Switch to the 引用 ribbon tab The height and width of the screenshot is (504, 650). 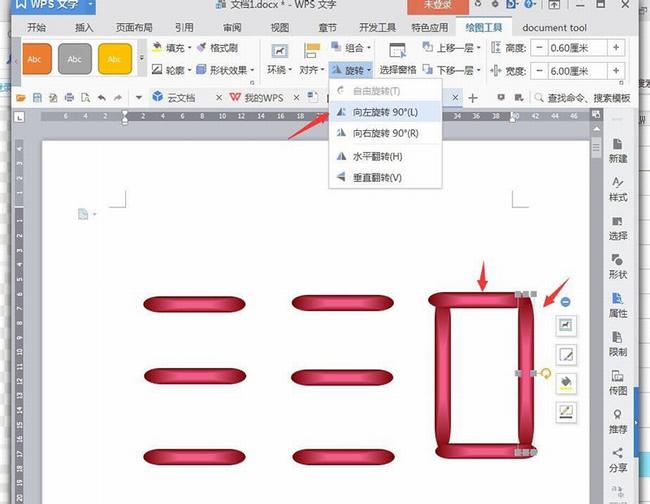[x=184, y=27]
